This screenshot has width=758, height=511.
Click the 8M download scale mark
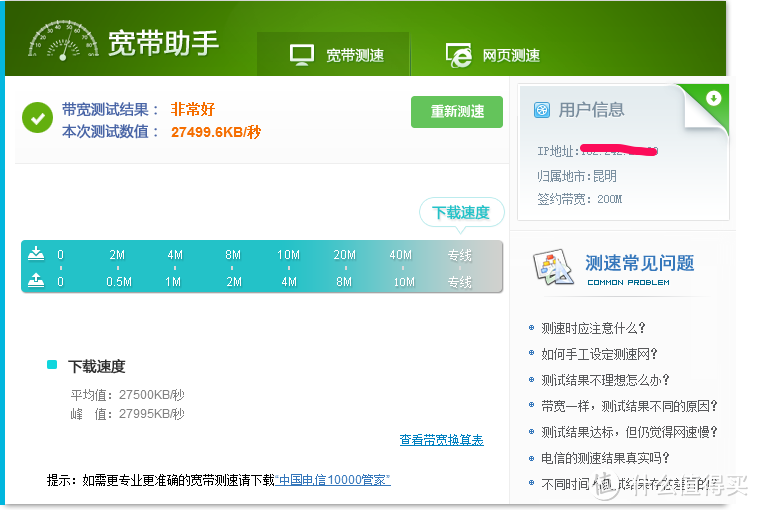coord(233,255)
